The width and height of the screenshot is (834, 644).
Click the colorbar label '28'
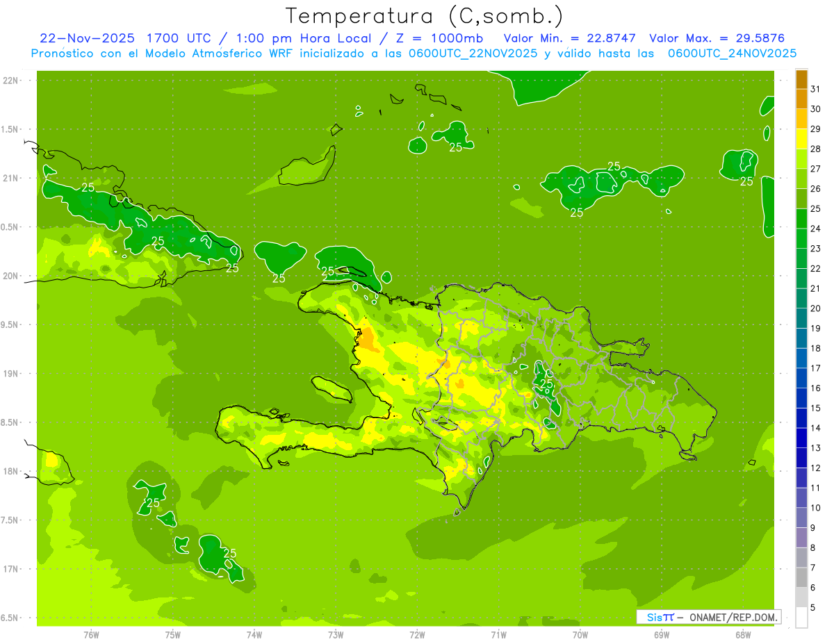[x=816, y=149]
